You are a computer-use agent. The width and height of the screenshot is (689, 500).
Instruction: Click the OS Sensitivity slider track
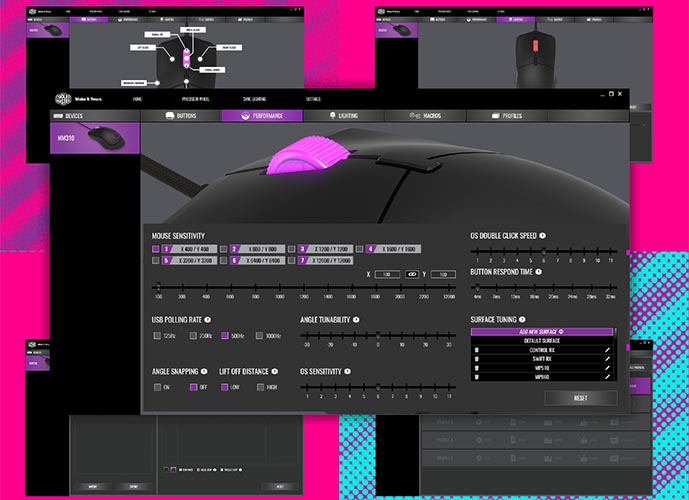pyautogui.click(x=377, y=386)
